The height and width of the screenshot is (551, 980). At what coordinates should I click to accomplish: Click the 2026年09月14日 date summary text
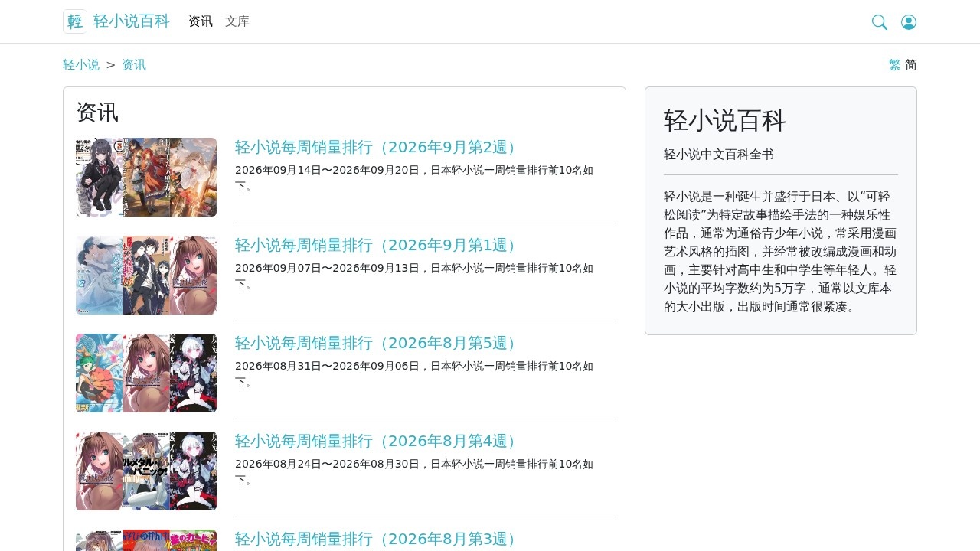[414, 178]
